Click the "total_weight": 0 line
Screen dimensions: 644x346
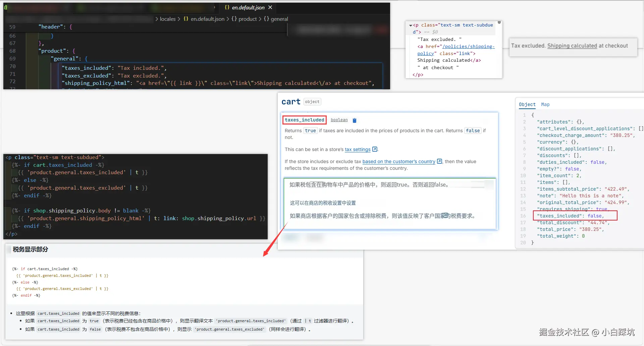[561, 236]
